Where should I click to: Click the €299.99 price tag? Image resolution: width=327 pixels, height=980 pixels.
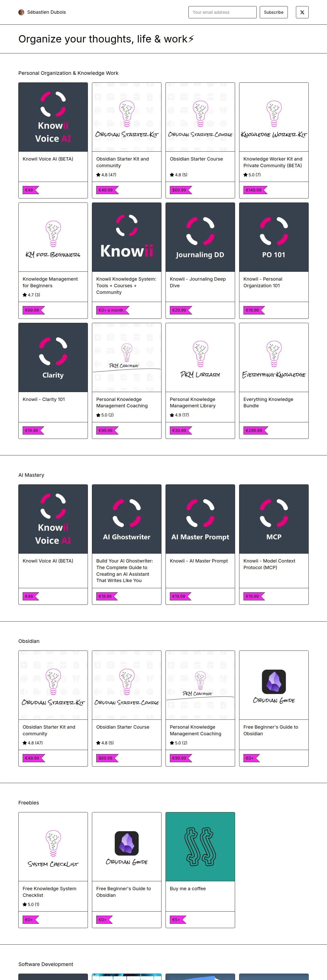pos(254,430)
